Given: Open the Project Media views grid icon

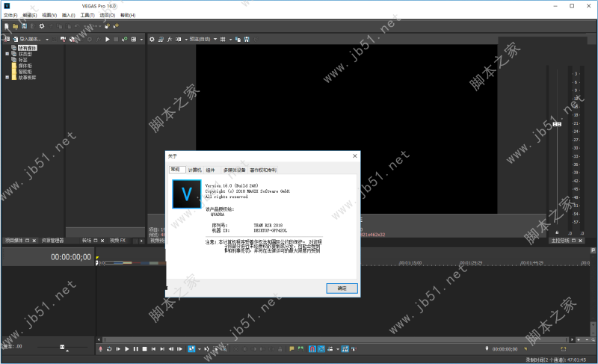Looking at the screenshot, I should click(x=134, y=40).
